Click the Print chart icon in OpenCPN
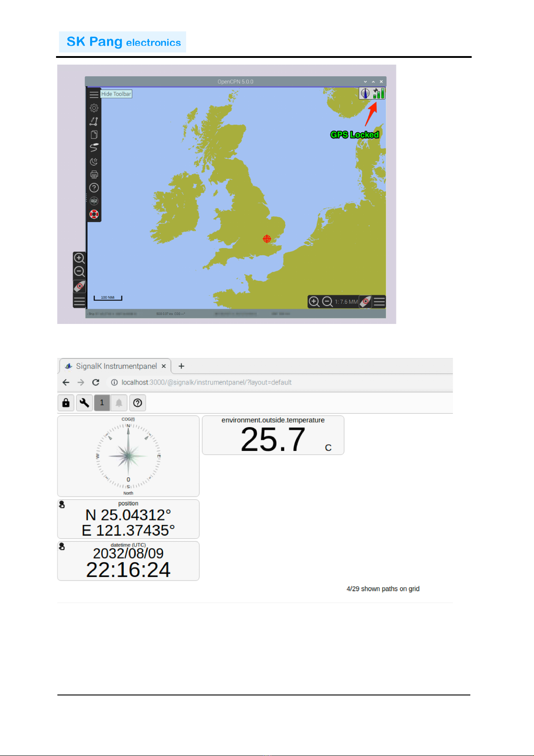Screen dimensions: 534x756 click(x=94, y=175)
